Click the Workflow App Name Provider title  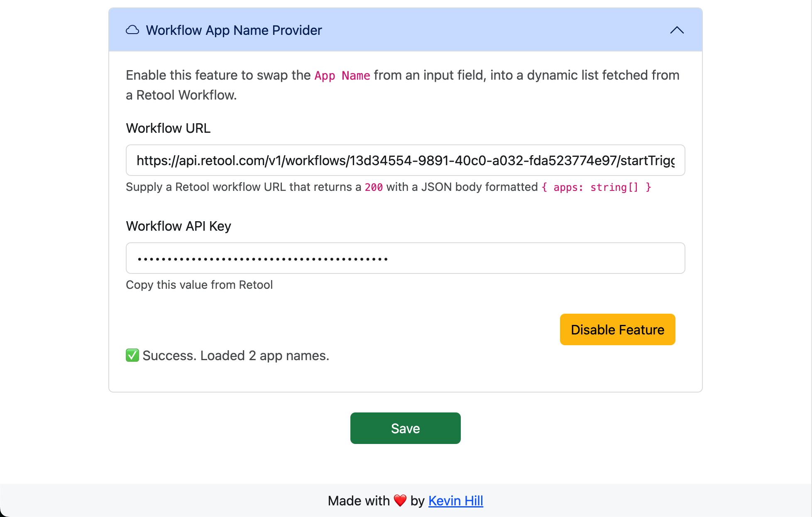234,30
